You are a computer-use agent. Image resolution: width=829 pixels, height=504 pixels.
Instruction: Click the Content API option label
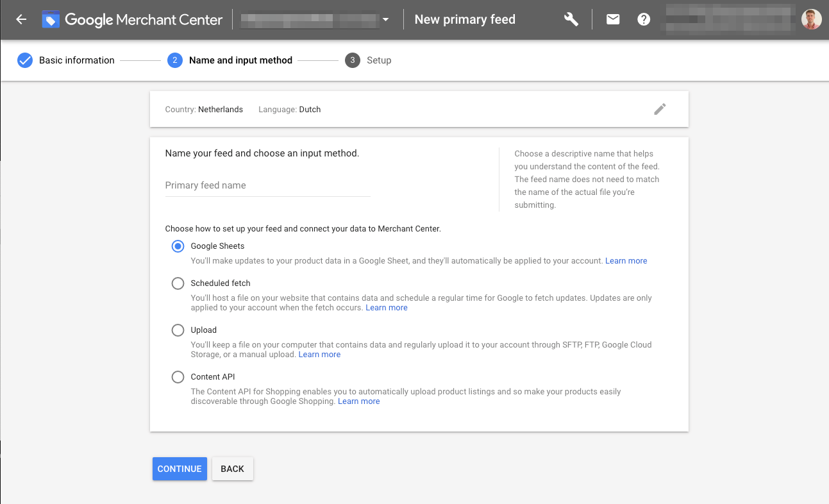pos(213,377)
